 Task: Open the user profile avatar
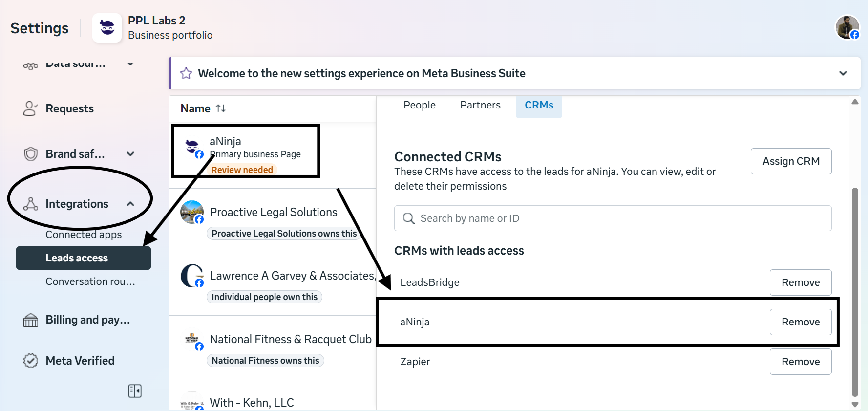pos(847,27)
